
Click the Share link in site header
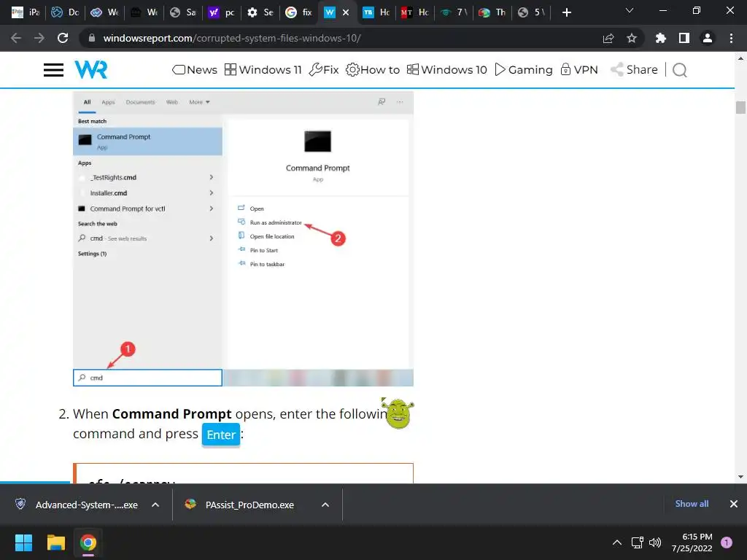click(634, 69)
